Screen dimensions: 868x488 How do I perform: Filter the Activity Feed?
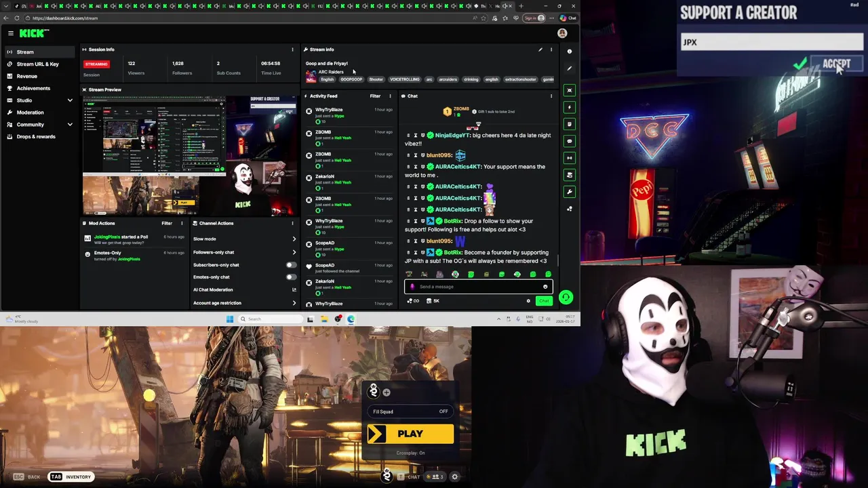coord(375,96)
